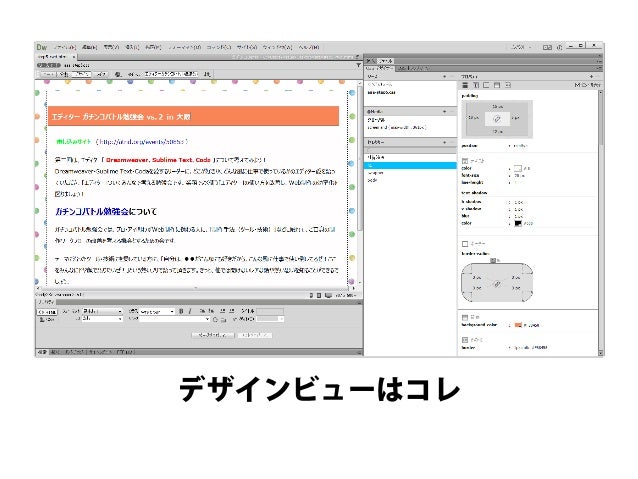
Task: Open the Edit menu
Action: tap(90, 47)
